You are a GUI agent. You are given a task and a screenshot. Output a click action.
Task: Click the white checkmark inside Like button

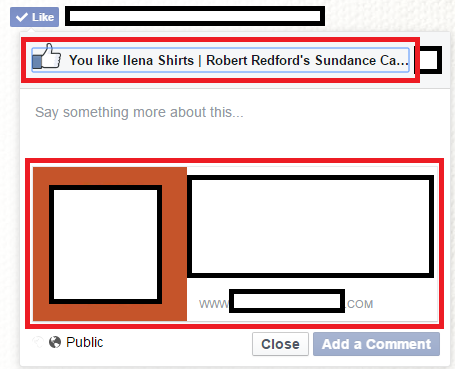[22, 17]
